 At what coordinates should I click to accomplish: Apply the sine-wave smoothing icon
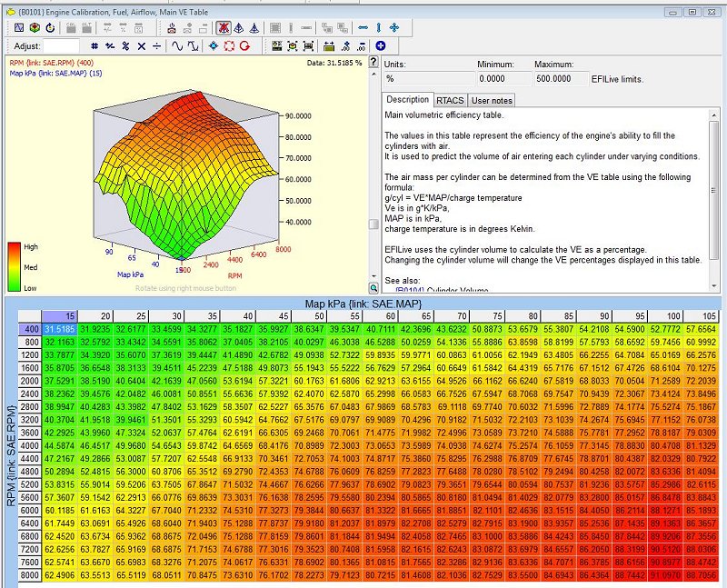[x=177, y=46]
